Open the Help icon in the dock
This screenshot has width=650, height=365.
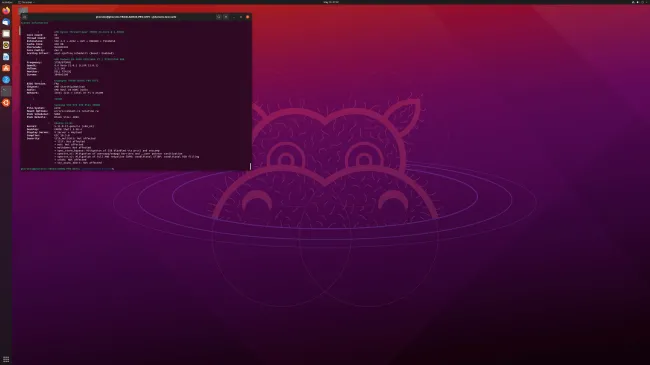click(x=6, y=80)
